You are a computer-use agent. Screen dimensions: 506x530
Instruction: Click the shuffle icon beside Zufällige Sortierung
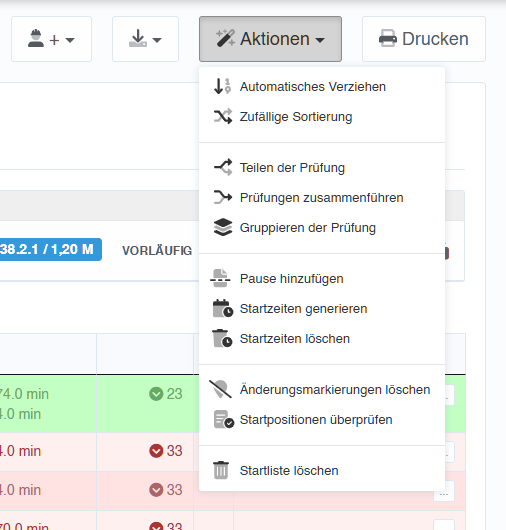coord(223,116)
